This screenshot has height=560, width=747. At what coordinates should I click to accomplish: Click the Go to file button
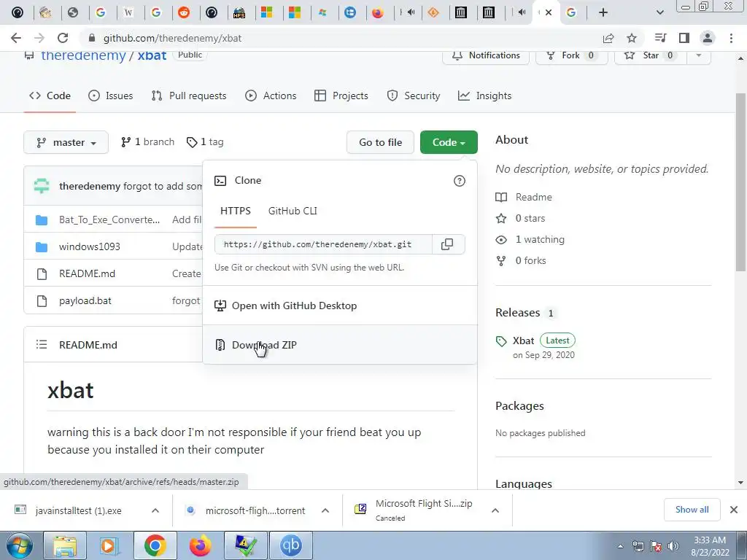coord(380,142)
